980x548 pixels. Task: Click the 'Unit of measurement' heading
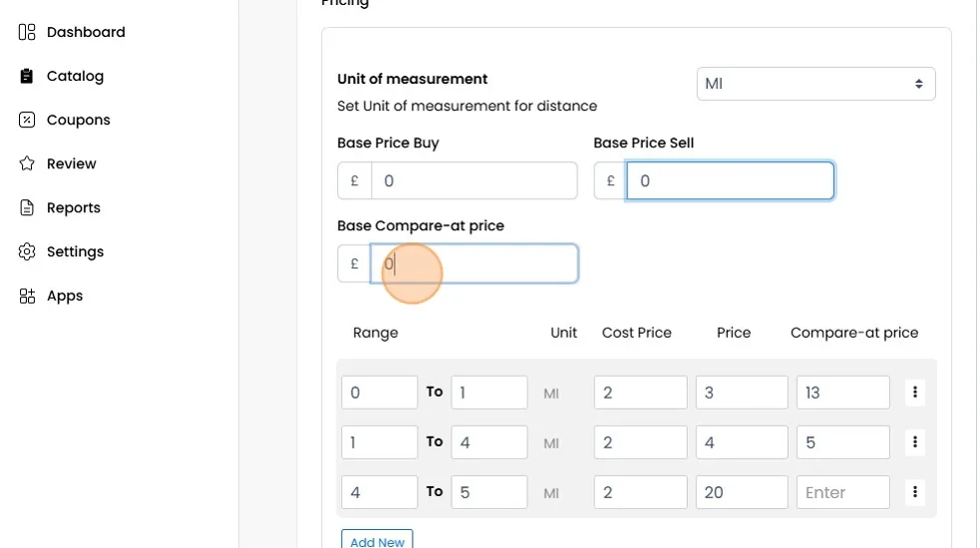click(412, 79)
